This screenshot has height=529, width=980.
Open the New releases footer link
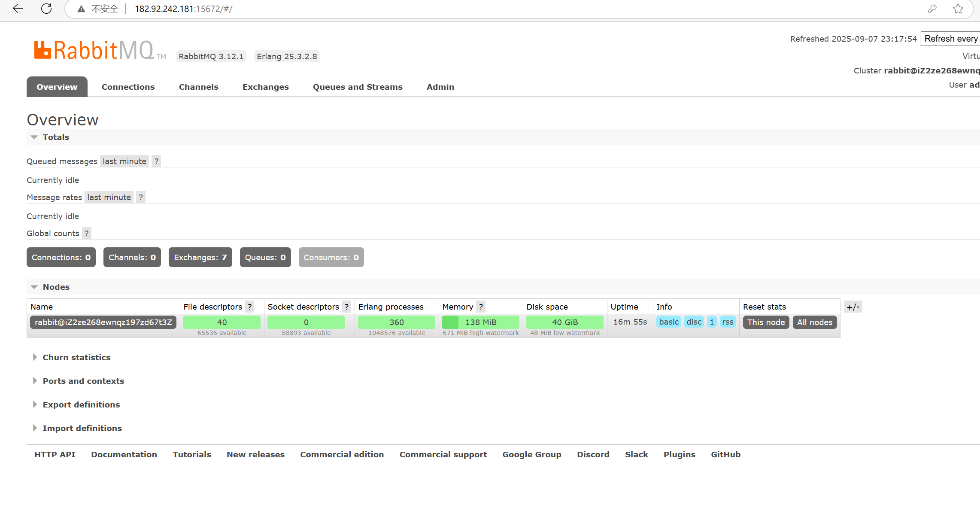click(x=256, y=454)
